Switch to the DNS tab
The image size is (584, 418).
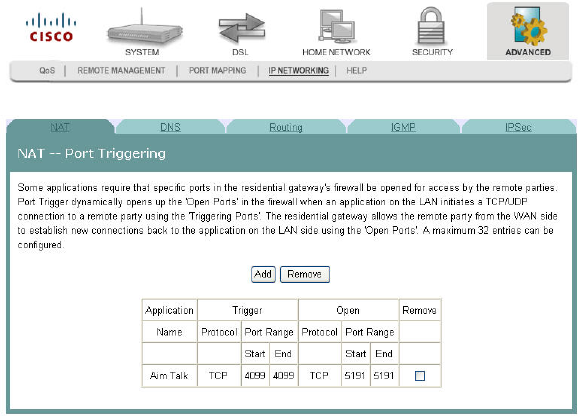pyautogui.click(x=170, y=127)
